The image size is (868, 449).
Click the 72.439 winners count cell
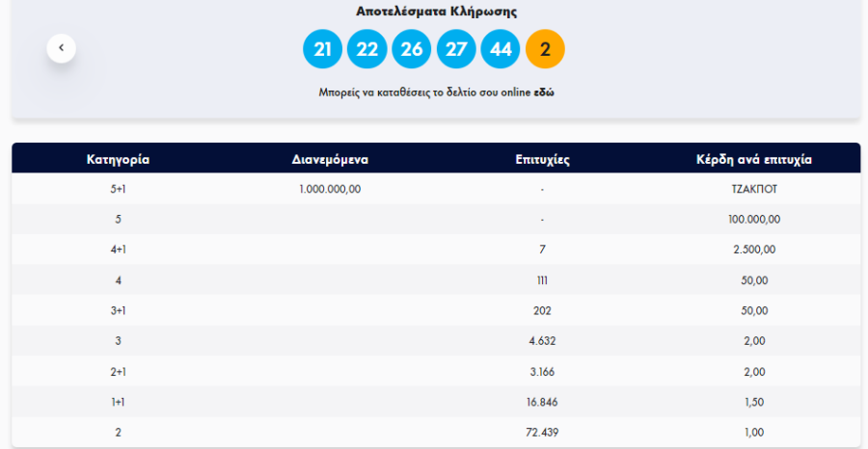pos(543,433)
